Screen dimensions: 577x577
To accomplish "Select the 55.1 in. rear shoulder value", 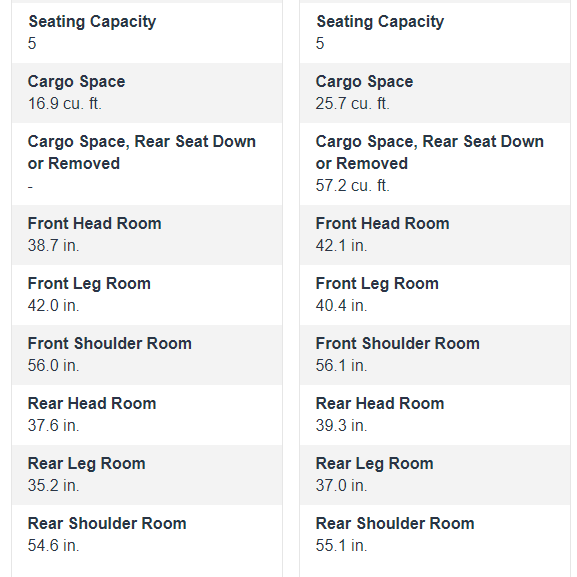I will point(341,545).
